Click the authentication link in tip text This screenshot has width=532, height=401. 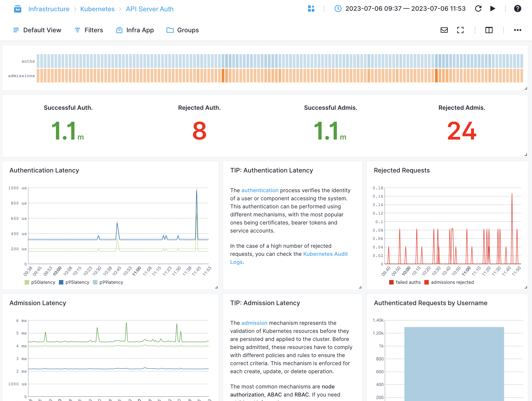pyautogui.click(x=260, y=190)
